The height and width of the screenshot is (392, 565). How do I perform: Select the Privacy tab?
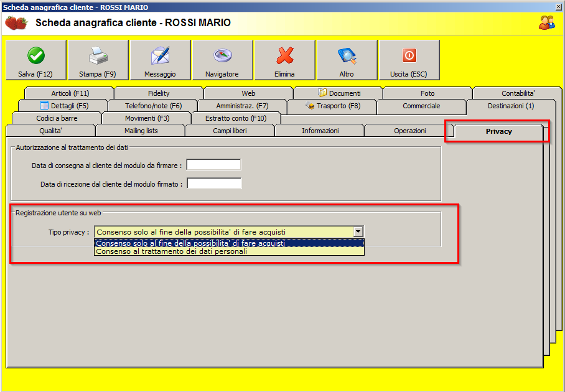[x=498, y=131]
